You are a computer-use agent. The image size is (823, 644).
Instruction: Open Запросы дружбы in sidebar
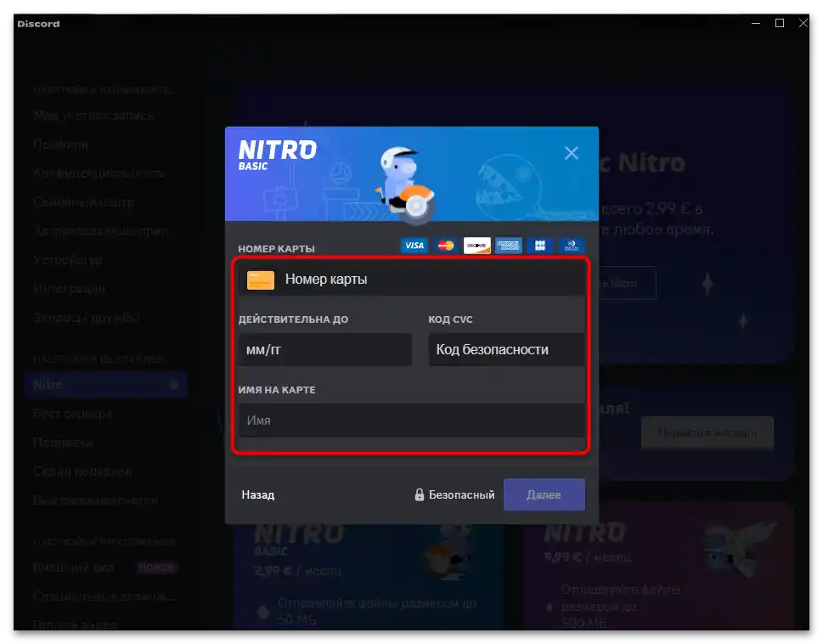click(86, 318)
